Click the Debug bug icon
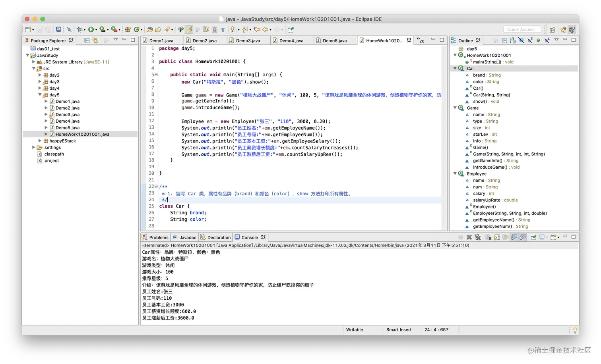This screenshot has height=364, width=601. coord(79,29)
